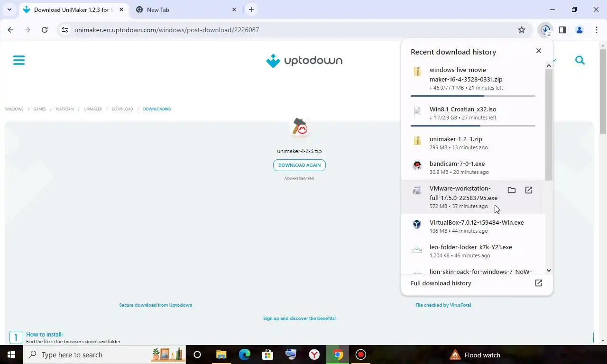Go to GAMES breadcrumb

click(39, 109)
